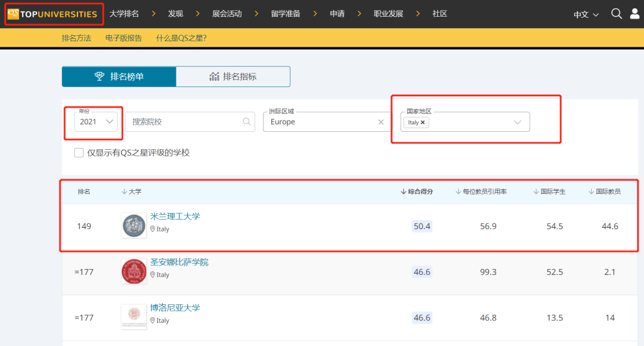Click the magnifier icon in 搜索院校 field
This screenshot has width=644, height=346.
pyautogui.click(x=246, y=122)
